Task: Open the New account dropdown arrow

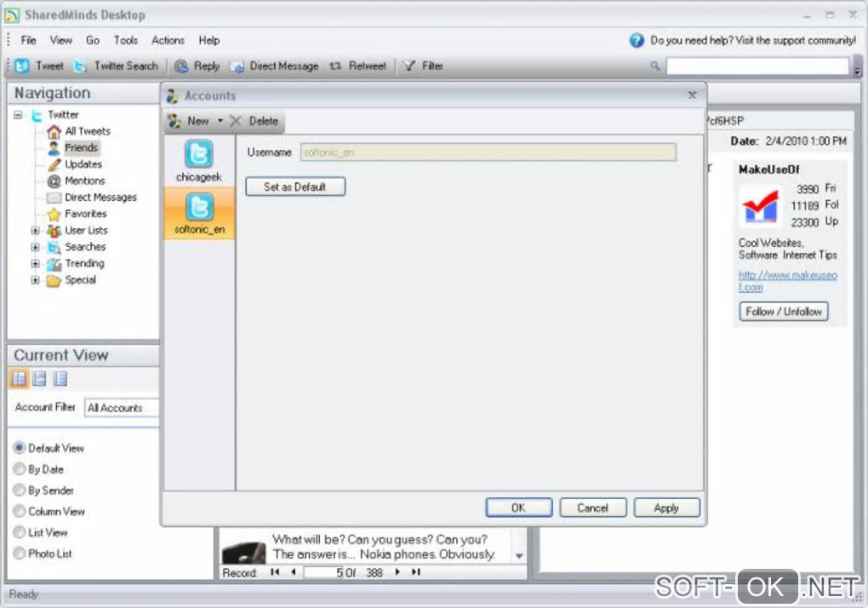Action: point(220,121)
